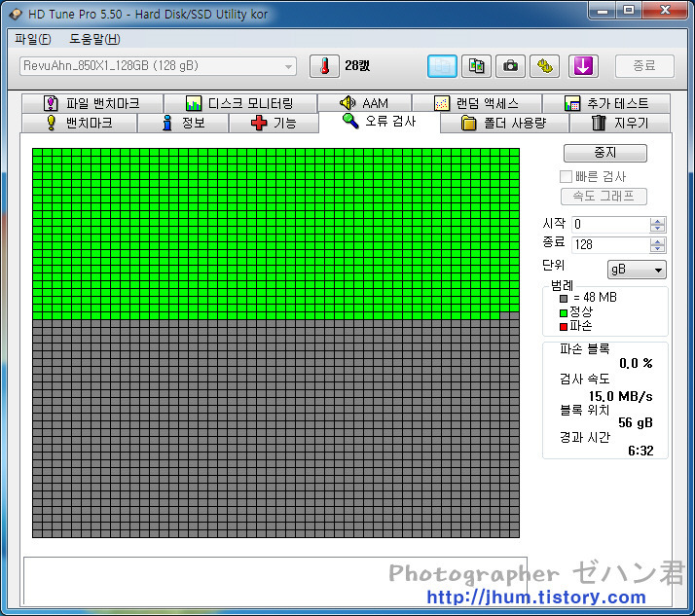
Task: Increase the 종료 value with up arrow
Action: (x=658, y=241)
